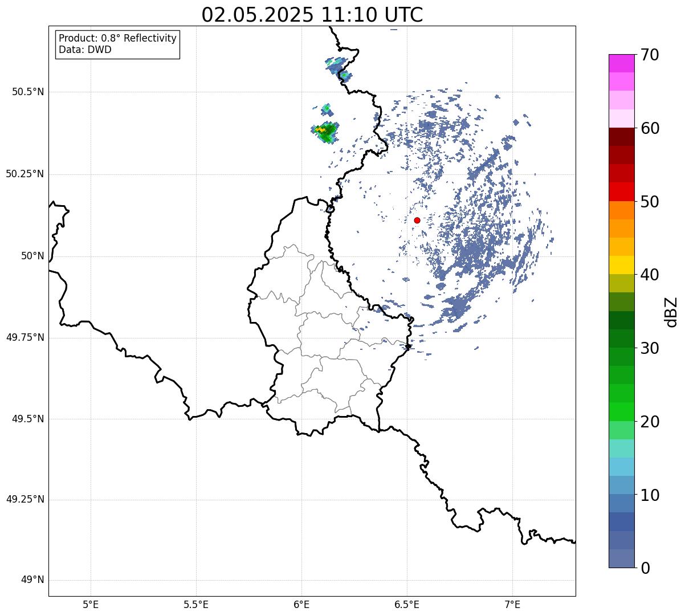Click the longitude label 5.5°E
The width and height of the screenshot is (685, 616).
pyautogui.click(x=196, y=604)
